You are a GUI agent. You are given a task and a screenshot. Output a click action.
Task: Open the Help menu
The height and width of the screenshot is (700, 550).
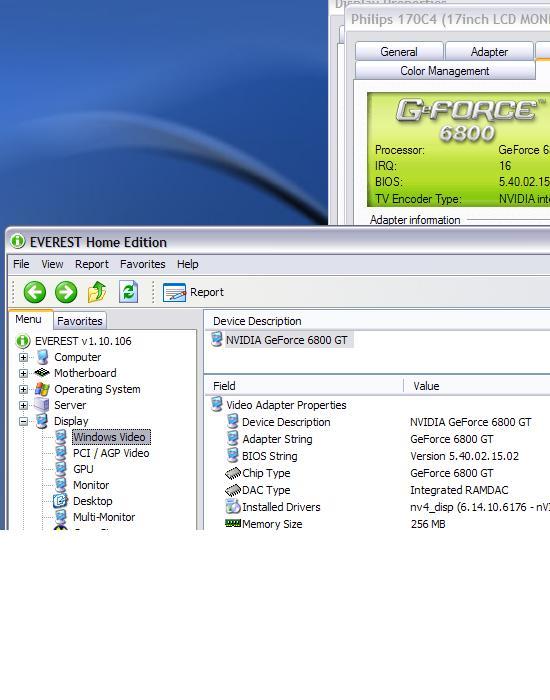pyautogui.click(x=188, y=264)
